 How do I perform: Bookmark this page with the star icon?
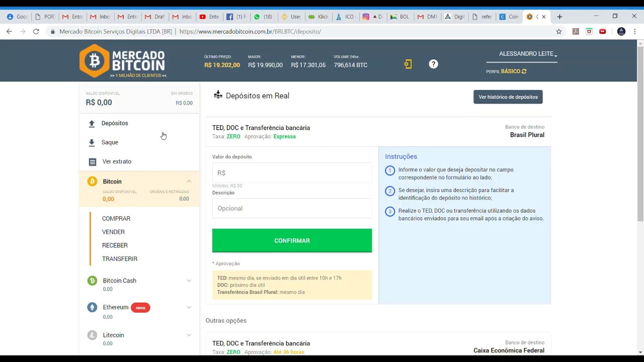[558, 31]
